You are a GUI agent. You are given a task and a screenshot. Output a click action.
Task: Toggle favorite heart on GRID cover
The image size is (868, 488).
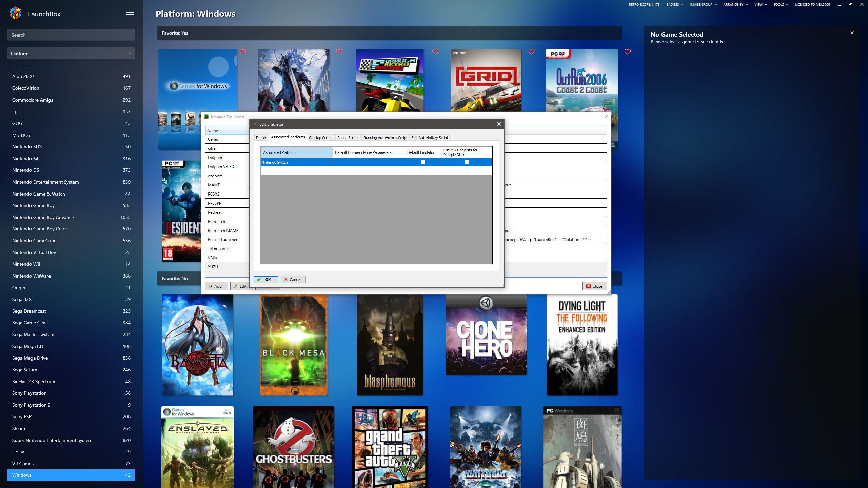(x=531, y=52)
